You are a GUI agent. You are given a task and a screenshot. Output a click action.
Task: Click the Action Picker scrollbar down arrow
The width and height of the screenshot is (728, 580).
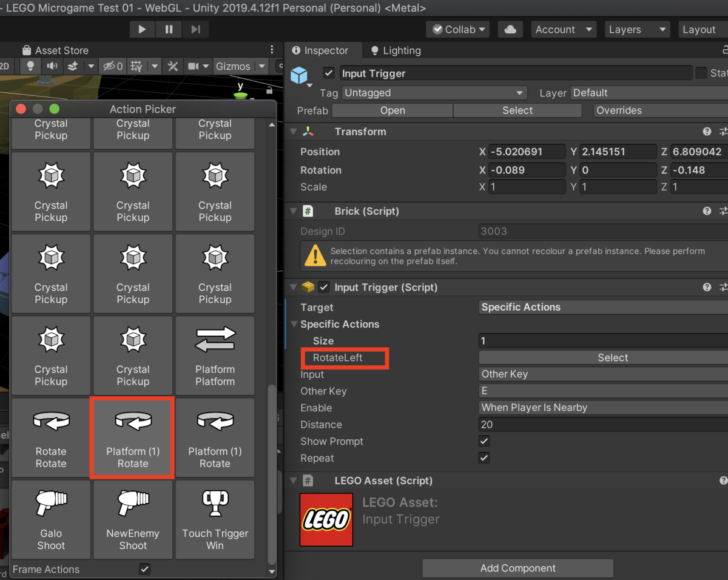[x=272, y=571]
